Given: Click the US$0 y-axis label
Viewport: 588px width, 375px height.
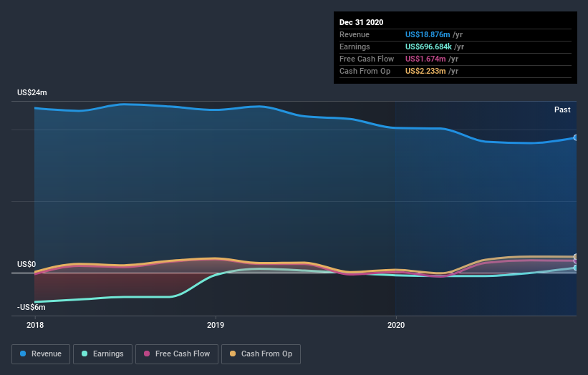Looking at the screenshot, I should click(x=26, y=265).
